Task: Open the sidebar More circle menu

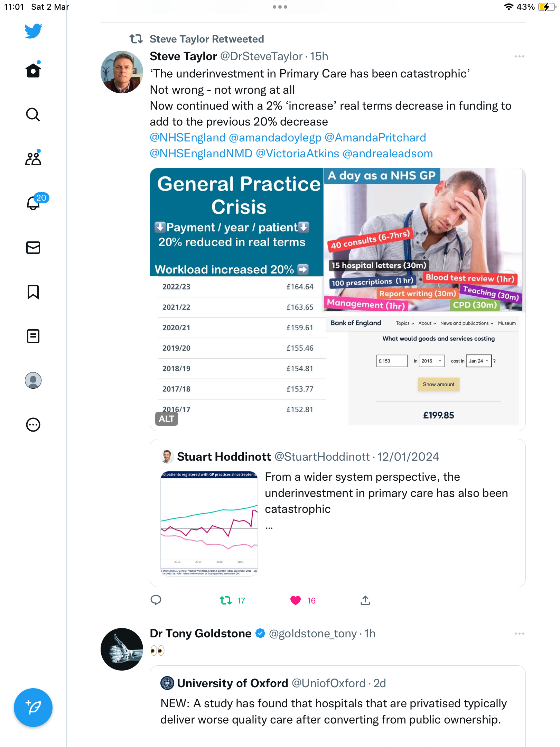Action: tap(33, 425)
